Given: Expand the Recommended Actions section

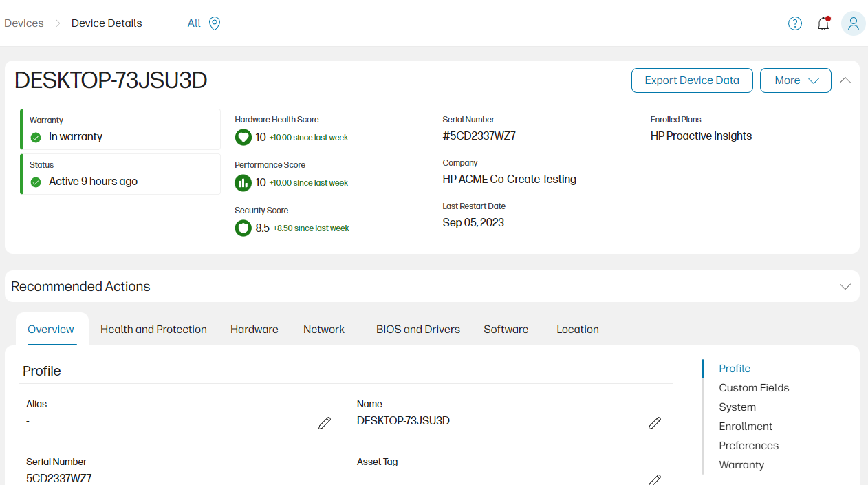Looking at the screenshot, I should (845, 285).
